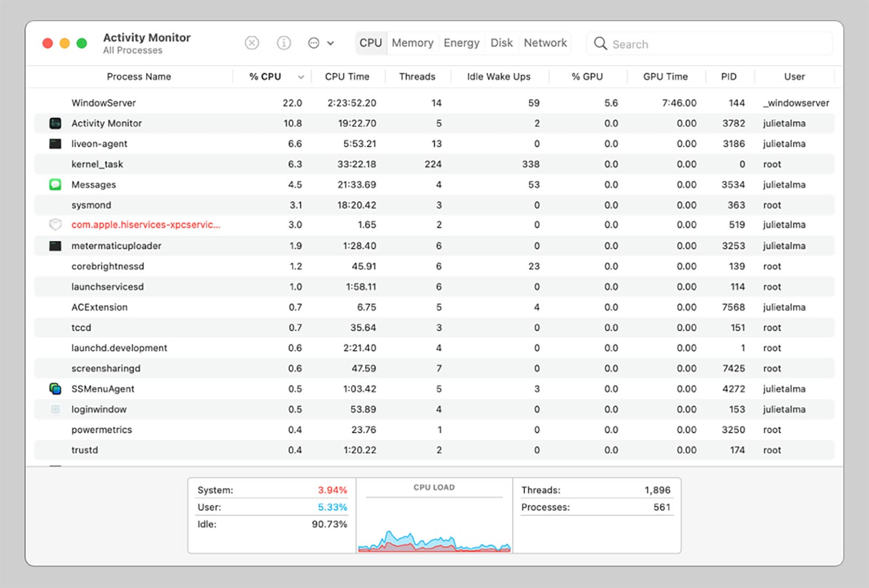
Task: Go to the Network tab
Action: coord(545,43)
